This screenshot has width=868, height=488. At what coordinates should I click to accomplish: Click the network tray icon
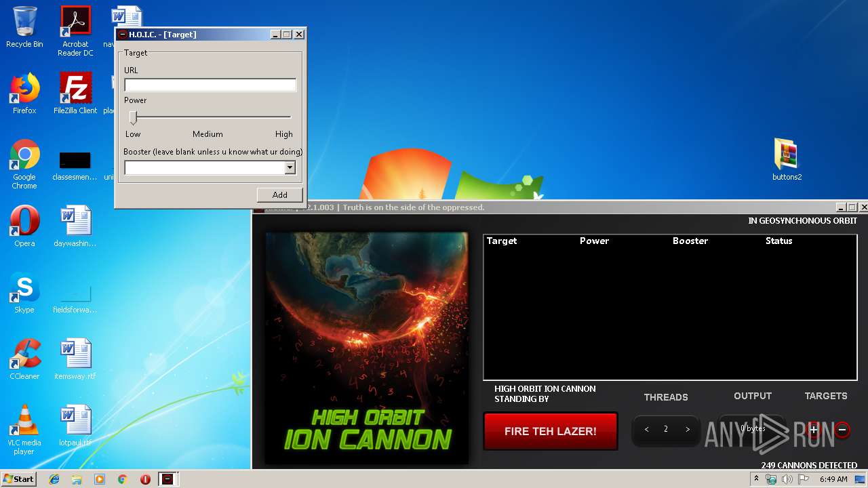[771, 479]
